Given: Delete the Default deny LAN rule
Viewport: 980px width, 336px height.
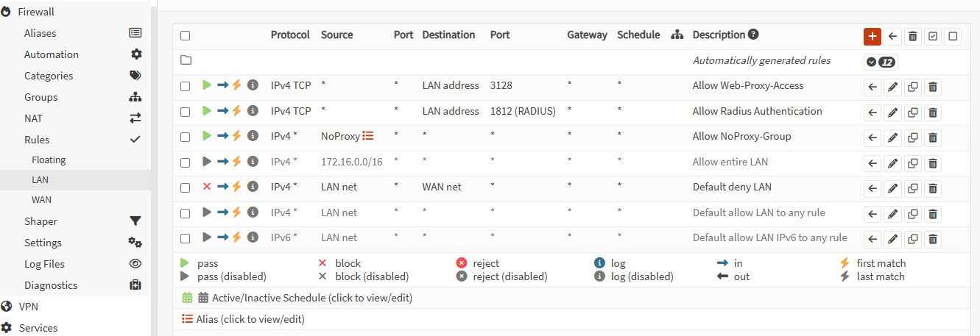Looking at the screenshot, I should click(x=933, y=188).
